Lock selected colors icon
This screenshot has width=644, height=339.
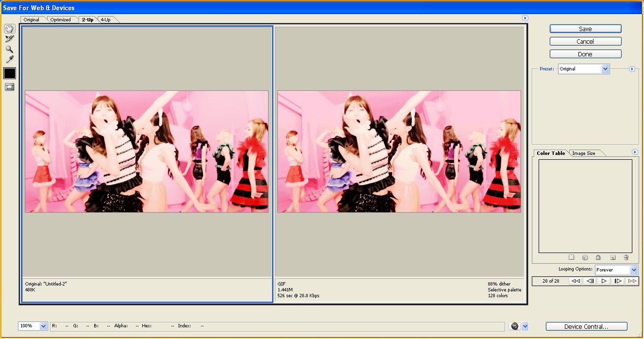pos(598,257)
